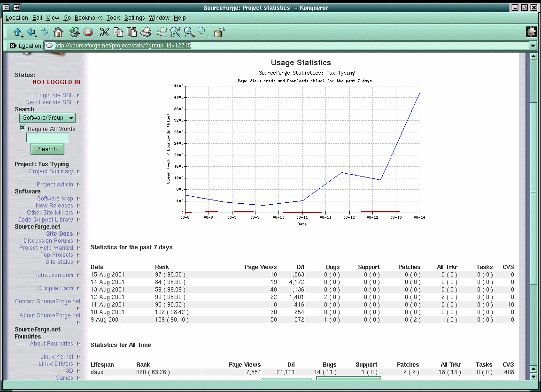Print the page with printer icon

pyautogui.click(x=146, y=32)
